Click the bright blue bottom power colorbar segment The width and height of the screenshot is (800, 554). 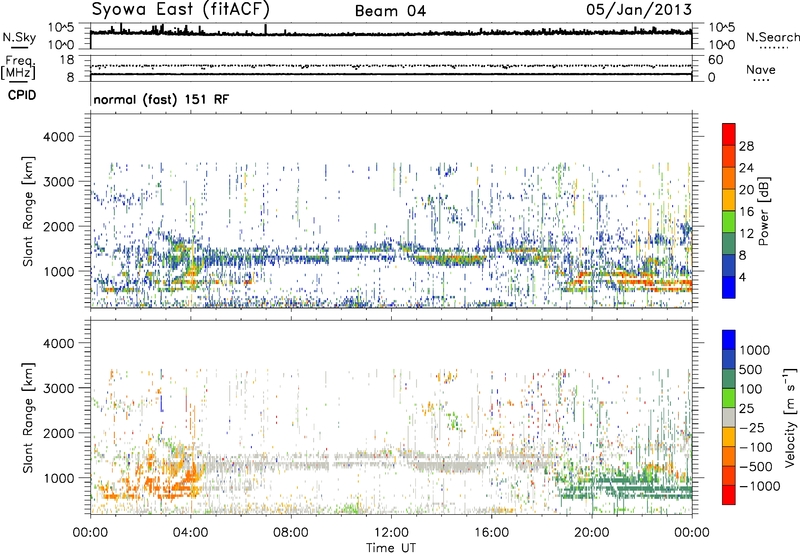[x=729, y=288]
